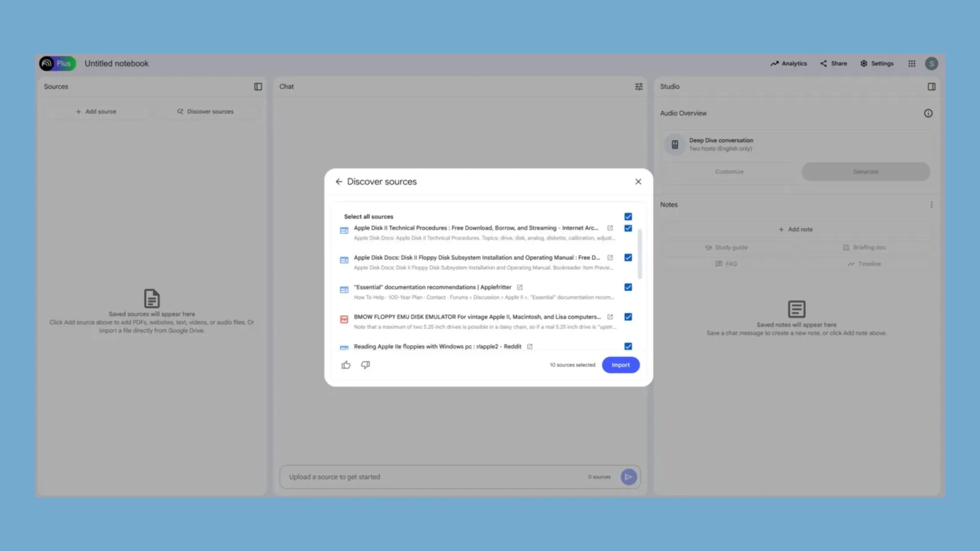This screenshot has width=980, height=551.
Task: Rename the Untitled notebook title
Action: [x=116, y=64]
